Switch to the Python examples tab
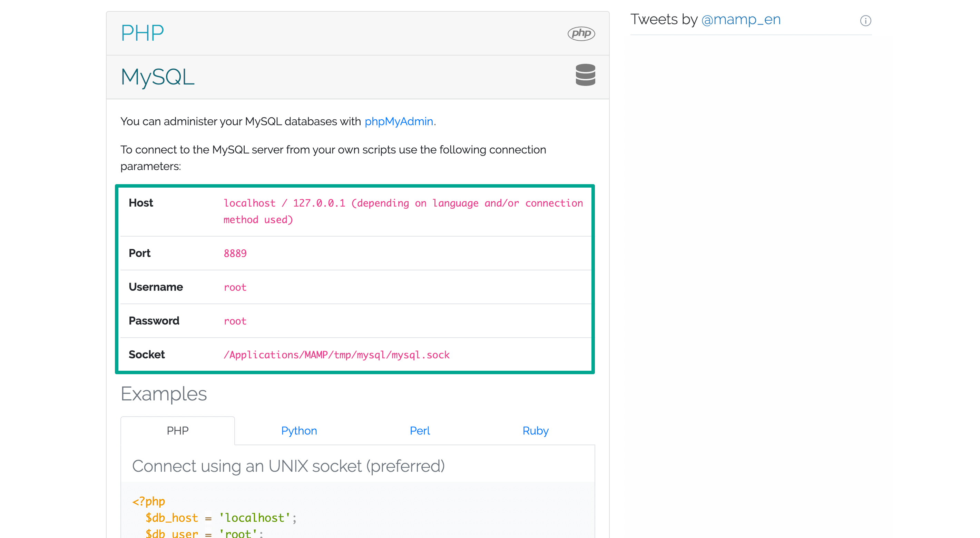The width and height of the screenshot is (980, 538). [299, 431]
